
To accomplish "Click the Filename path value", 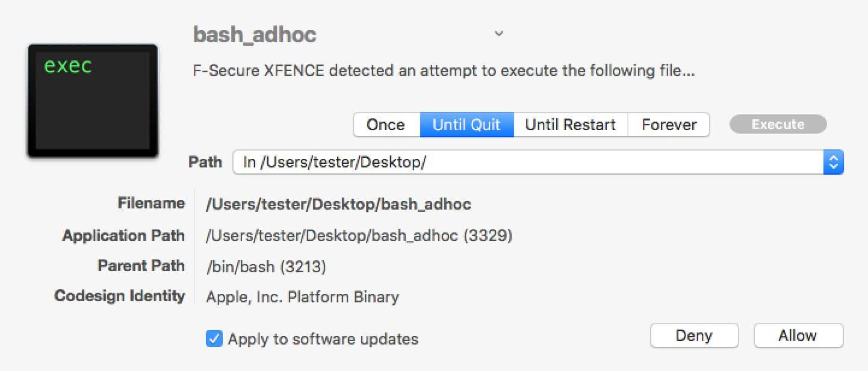I will (338, 204).
